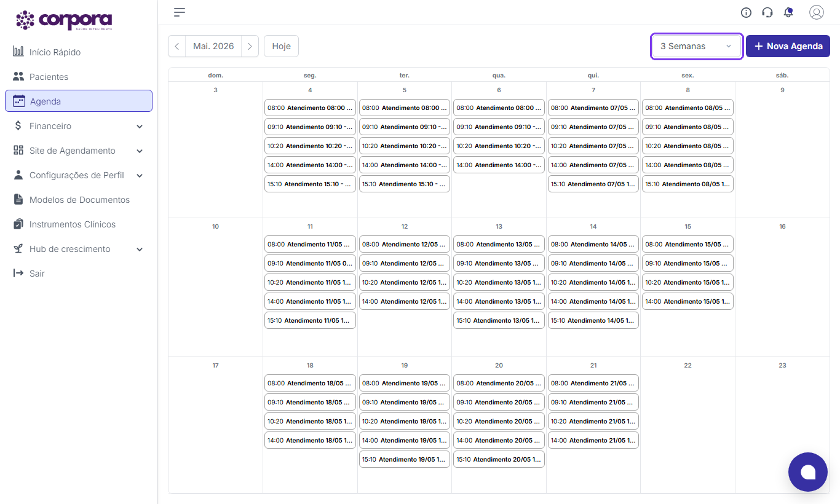The image size is (840, 504).
Task: Open the 15:10 appointment on day 11
Action: (x=310, y=320)
